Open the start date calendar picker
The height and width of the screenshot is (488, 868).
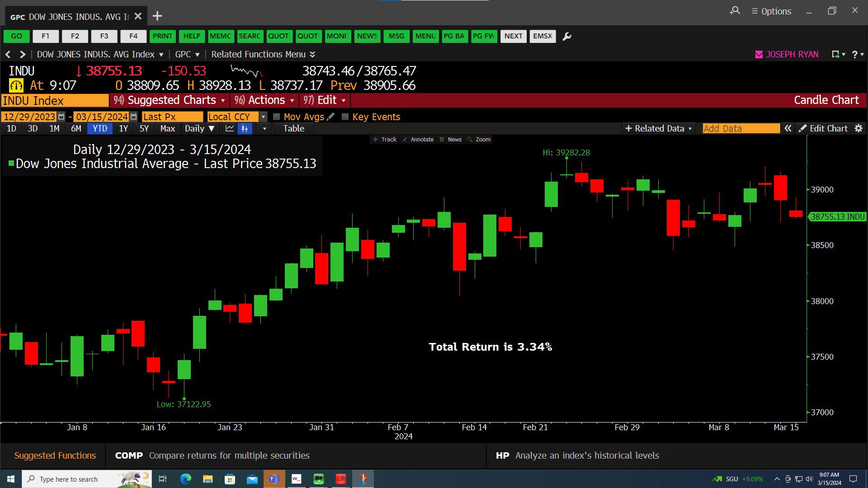(x=61, y=117)
